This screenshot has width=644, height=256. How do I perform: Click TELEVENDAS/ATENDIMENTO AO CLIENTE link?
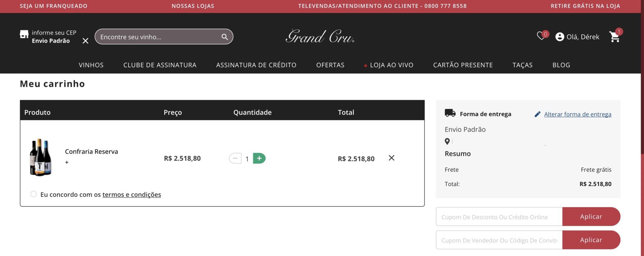point(382,6)
